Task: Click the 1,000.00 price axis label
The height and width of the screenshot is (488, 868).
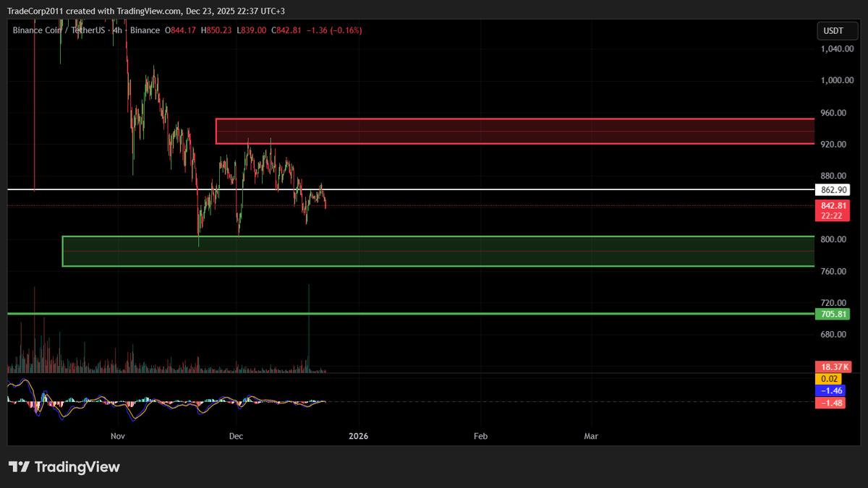Action: click(x=837, y=80)
